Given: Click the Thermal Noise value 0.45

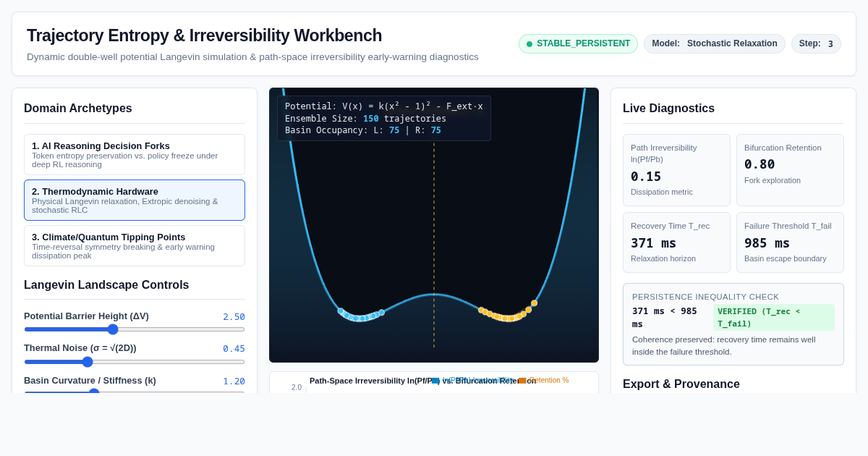Looking at the screenshot, I should coord(234,348).
